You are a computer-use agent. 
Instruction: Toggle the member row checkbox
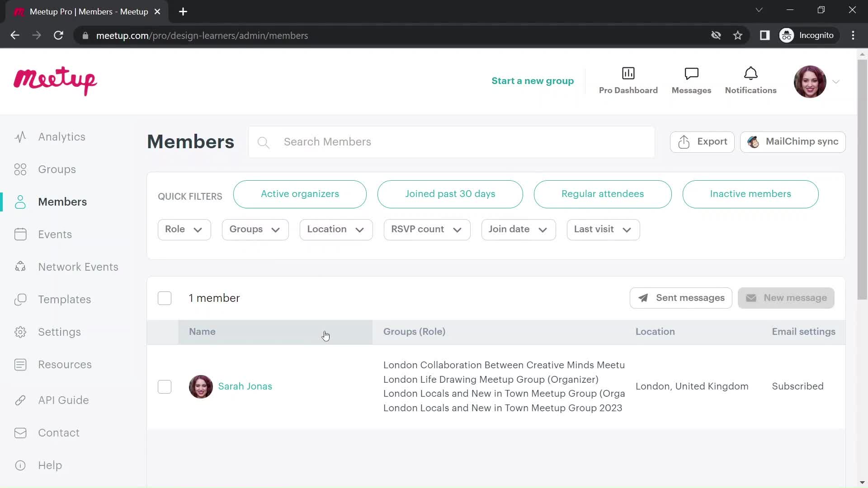click(164, 386)
